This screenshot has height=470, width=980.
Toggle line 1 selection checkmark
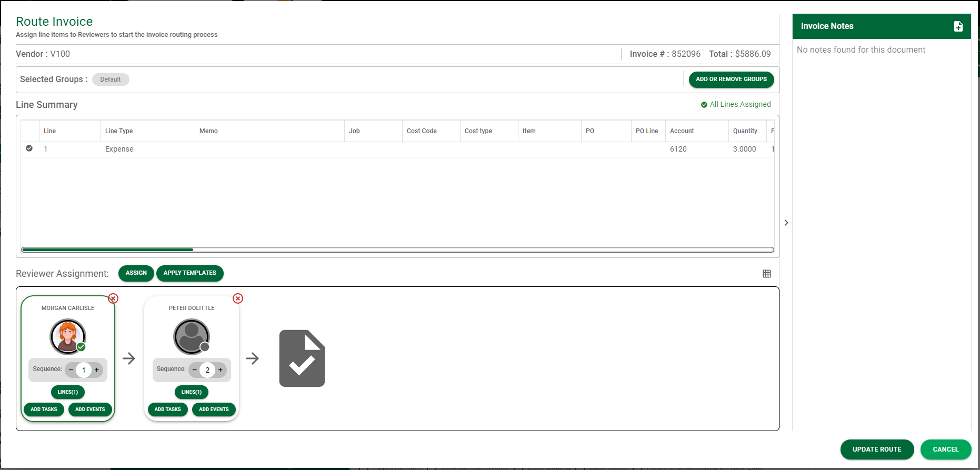29,148
